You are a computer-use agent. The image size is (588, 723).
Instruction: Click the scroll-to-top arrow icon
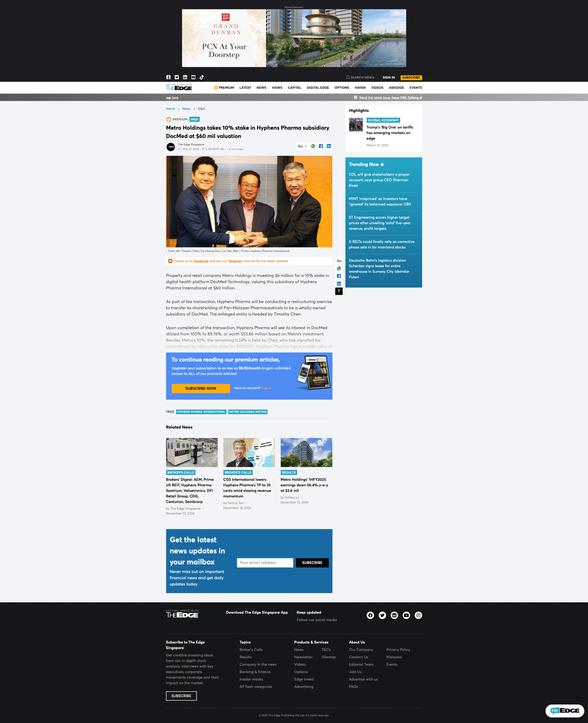(x=339, y=291)
